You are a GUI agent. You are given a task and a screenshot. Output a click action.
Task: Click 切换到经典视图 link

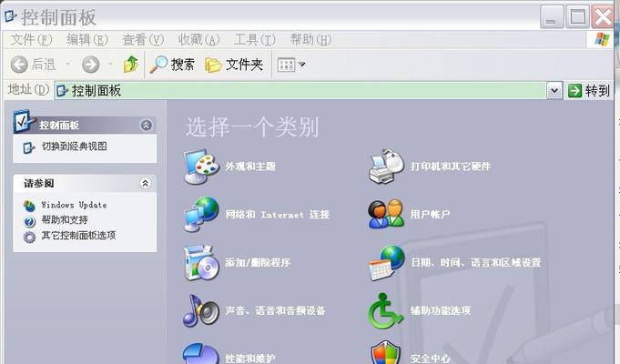coord(74,146)
